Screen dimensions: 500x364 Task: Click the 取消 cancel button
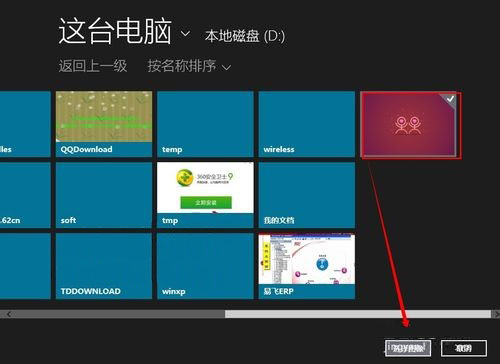point(464,348)
